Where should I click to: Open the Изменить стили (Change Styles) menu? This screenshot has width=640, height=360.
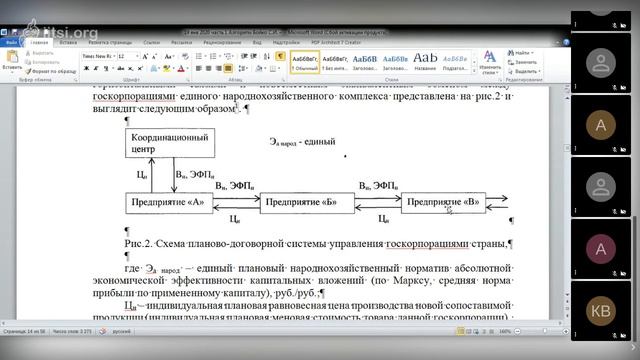[490, 62]
